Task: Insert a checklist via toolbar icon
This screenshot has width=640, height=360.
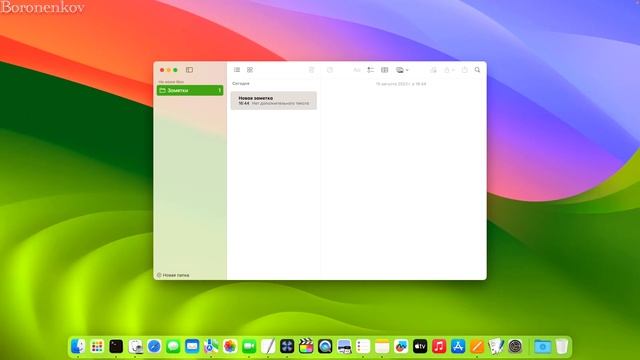Action: pos(371,70)
